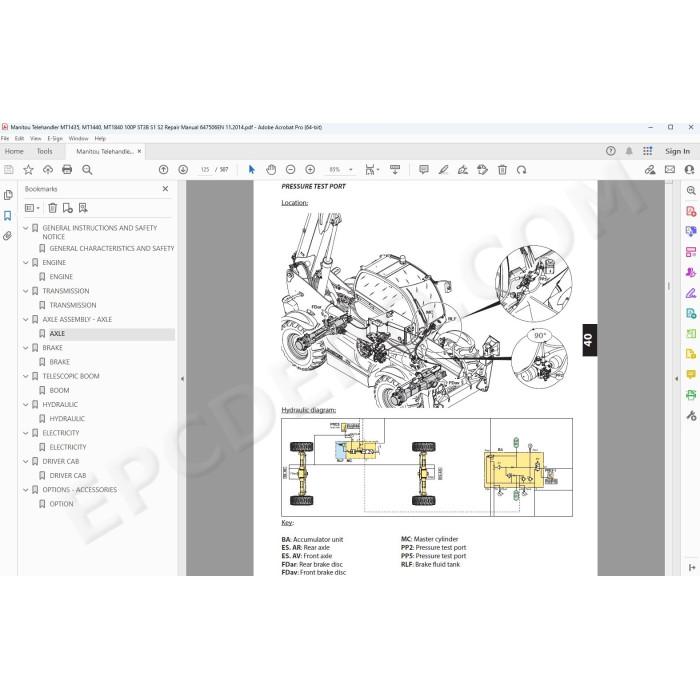Collapse left navigation pane arrow
The width and height of the screenshot is (700, 700).
(x=182, y=379)
